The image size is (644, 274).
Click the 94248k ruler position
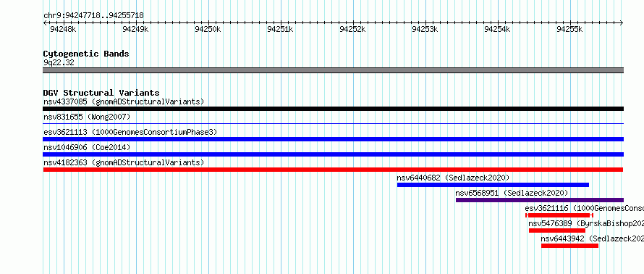pos(63,29)
